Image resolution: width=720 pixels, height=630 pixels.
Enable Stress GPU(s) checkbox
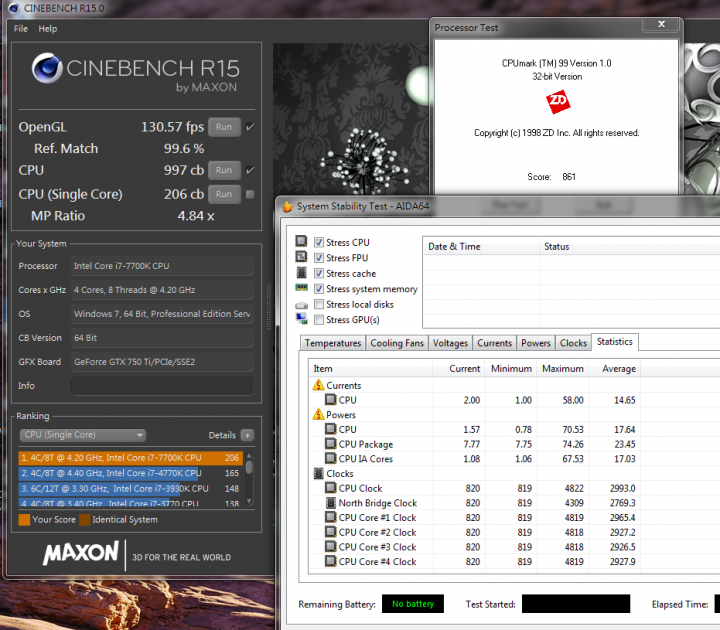(319, 320)
